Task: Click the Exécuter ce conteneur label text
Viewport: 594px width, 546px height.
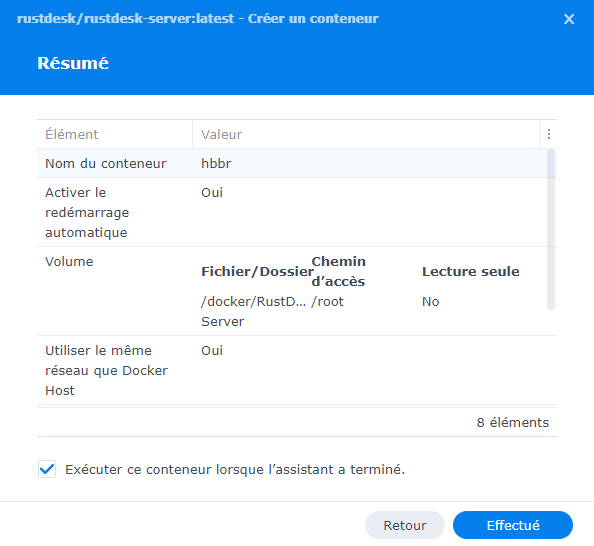Action: (235, 469)
